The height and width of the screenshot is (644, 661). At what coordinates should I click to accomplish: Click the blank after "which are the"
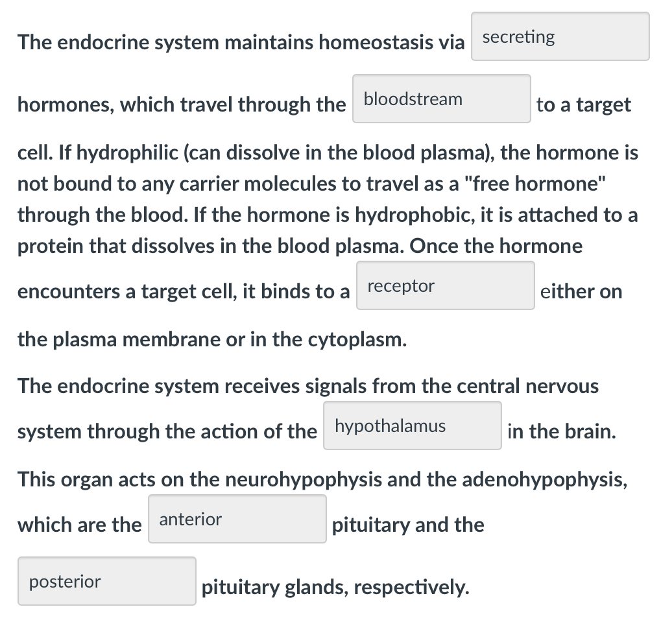tap(237, 519)
